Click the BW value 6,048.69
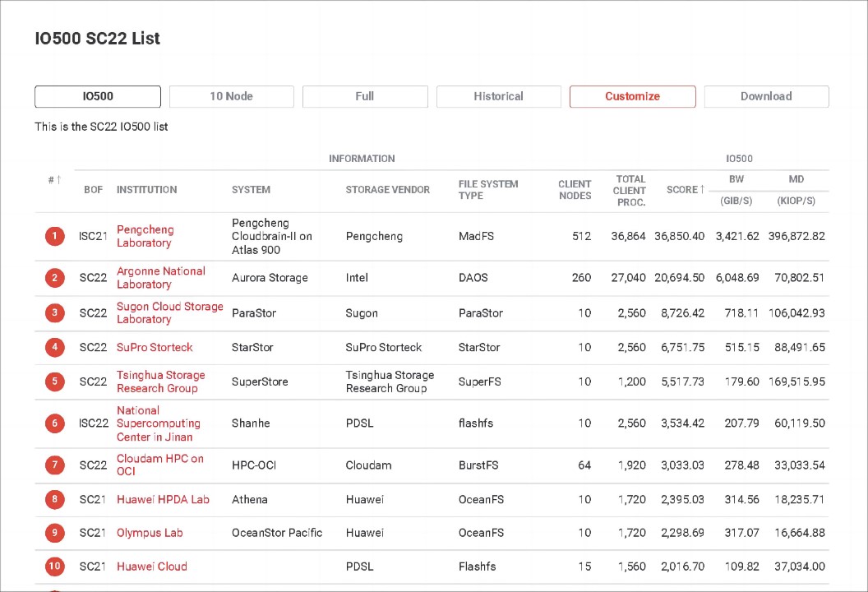 [737, 278]
